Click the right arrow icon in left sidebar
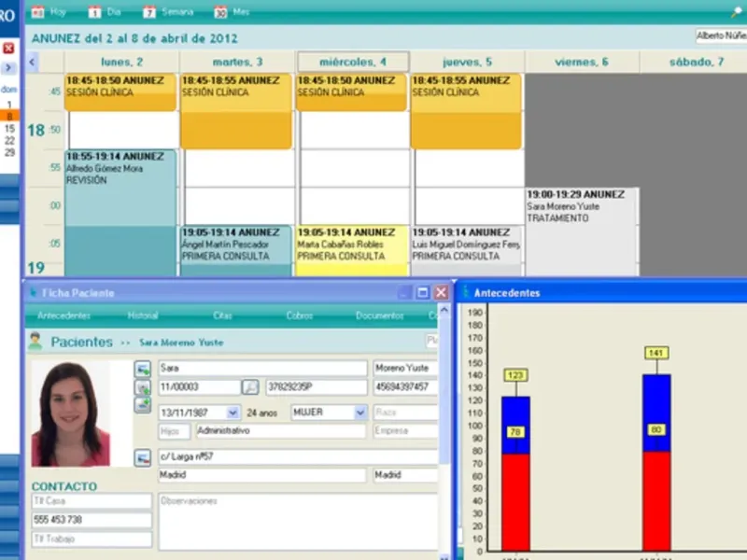Screen dimensions: 747x560 pos(8,67)
